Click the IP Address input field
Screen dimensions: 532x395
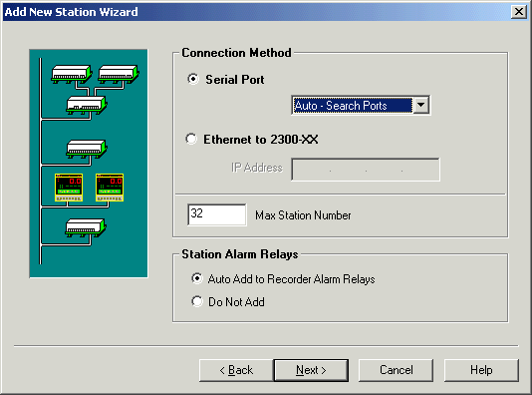(x=366, y=170)
